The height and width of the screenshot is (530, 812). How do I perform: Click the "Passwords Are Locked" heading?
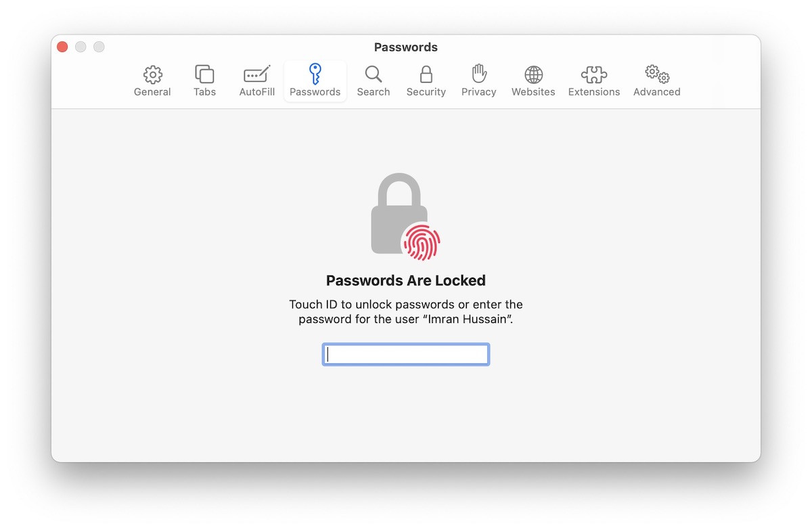[x=406, y=280]
